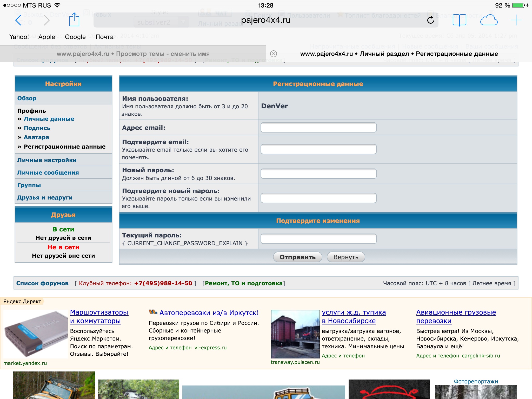Image resolution: width=532 pixels, height=399 pixels.
Task: Add a new tab with plus icon
Action: [516, 20]
